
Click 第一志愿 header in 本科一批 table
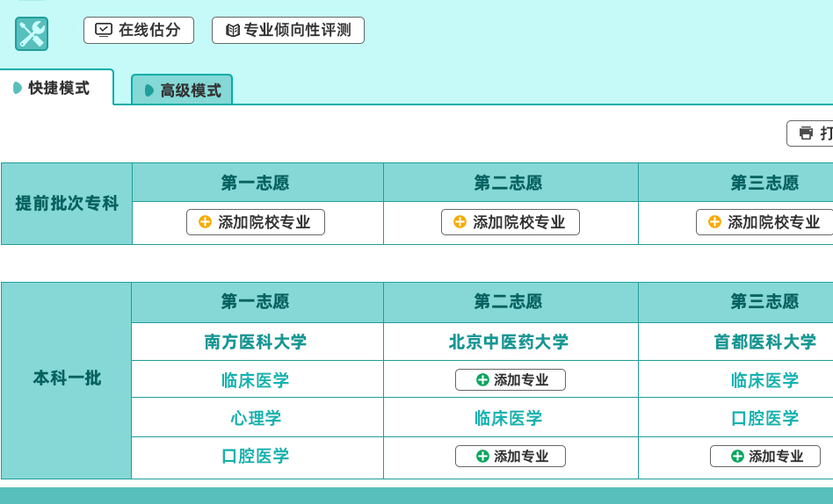(x=256, y=302)
